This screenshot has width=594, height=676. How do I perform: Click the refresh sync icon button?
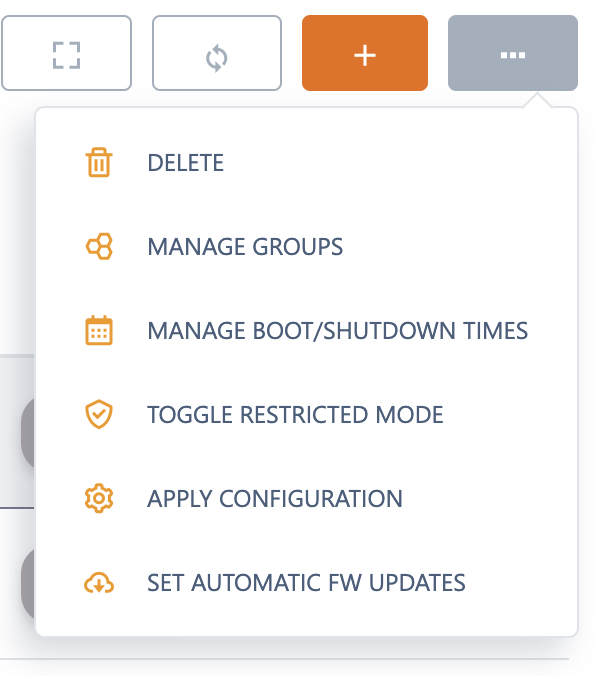click(217, 53)
